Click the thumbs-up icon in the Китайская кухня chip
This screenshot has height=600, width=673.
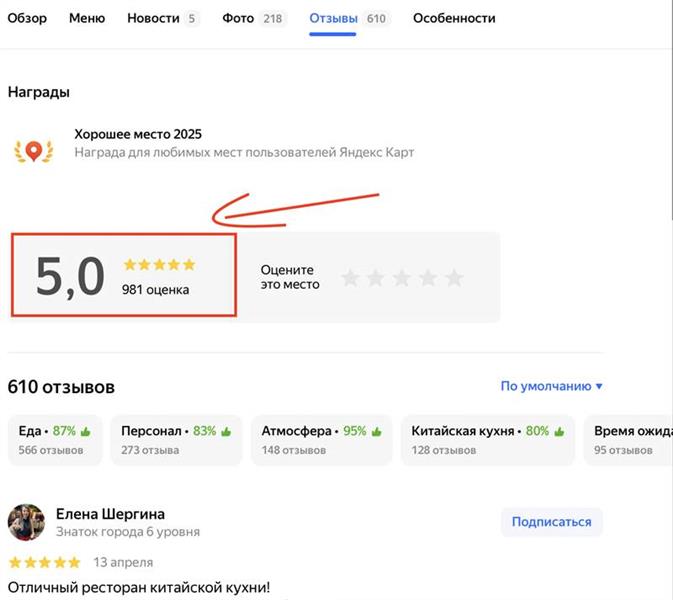(559, 431)
